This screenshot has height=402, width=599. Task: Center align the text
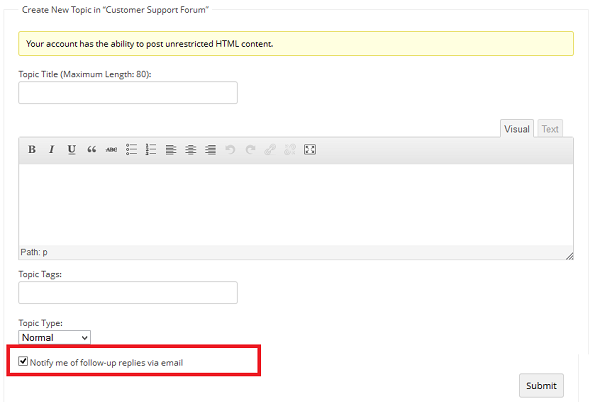coord(191,149)
